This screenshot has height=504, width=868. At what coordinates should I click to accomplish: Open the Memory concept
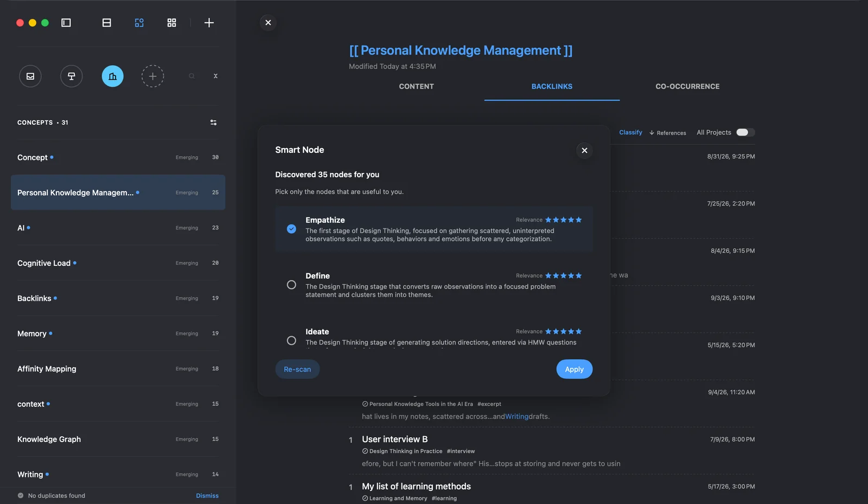118,334
